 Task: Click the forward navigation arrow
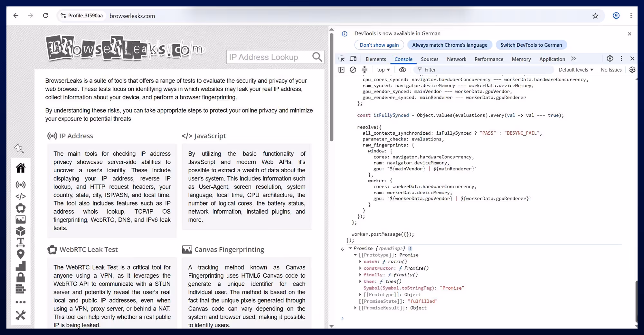(x=31, y=15)
